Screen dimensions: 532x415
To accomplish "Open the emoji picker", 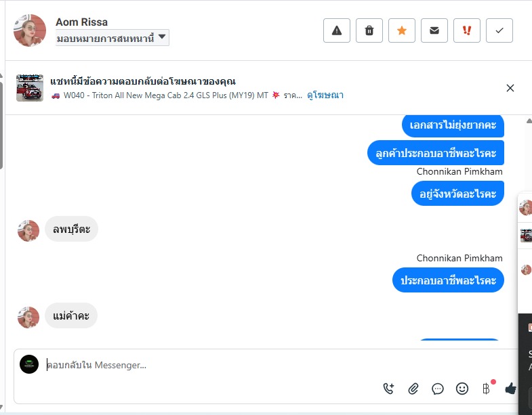I will [x=462, y=389].
